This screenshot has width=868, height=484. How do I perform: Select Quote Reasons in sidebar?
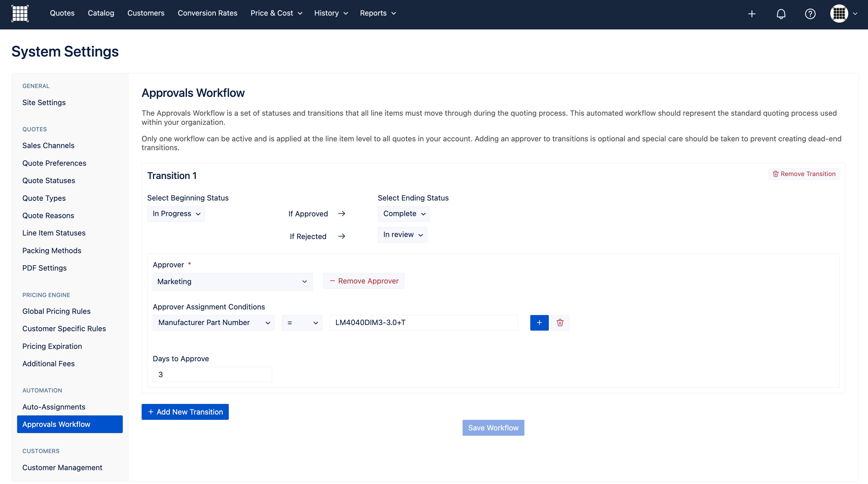click(48, 216)
